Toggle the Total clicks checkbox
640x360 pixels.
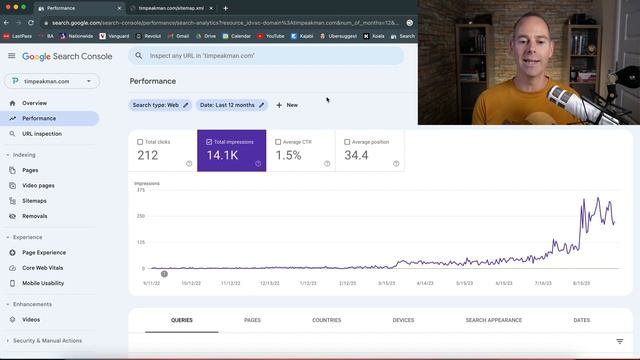point(140,142)
